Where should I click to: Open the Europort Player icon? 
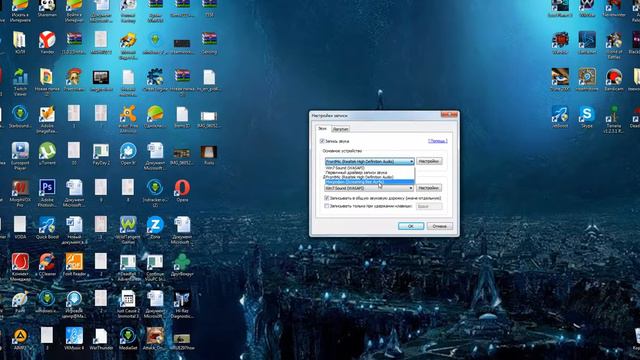[20, 151]
